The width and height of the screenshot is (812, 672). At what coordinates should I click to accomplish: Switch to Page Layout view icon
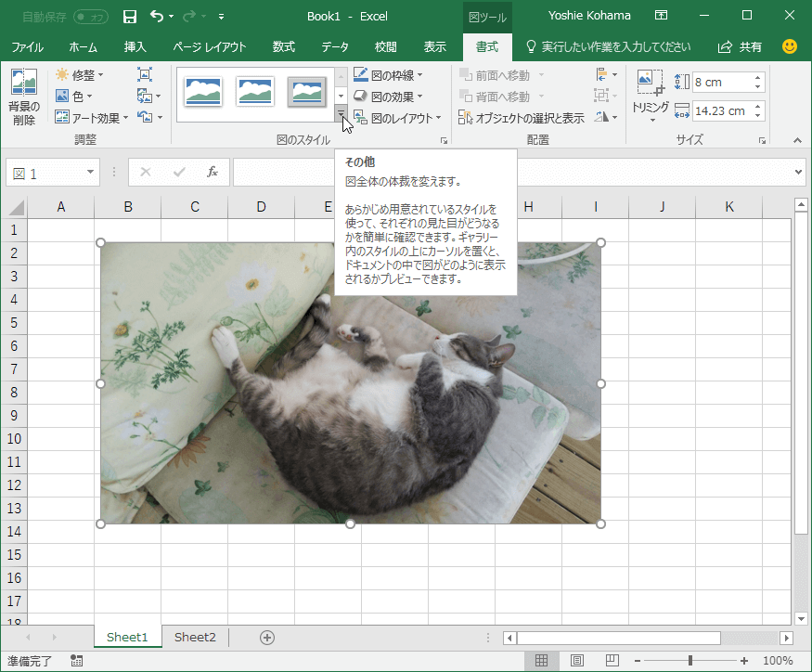(576, 659)
